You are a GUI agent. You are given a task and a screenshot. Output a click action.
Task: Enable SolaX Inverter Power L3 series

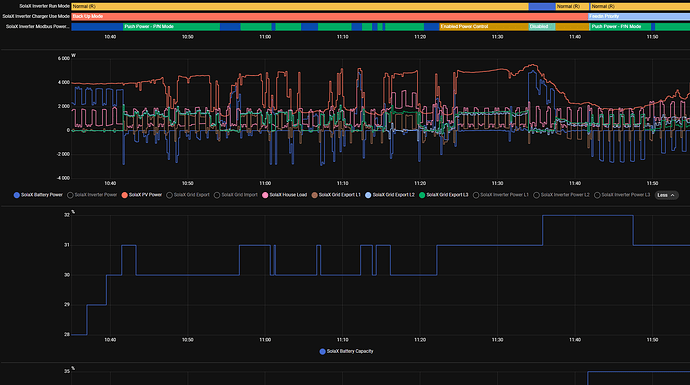point(622,195)
